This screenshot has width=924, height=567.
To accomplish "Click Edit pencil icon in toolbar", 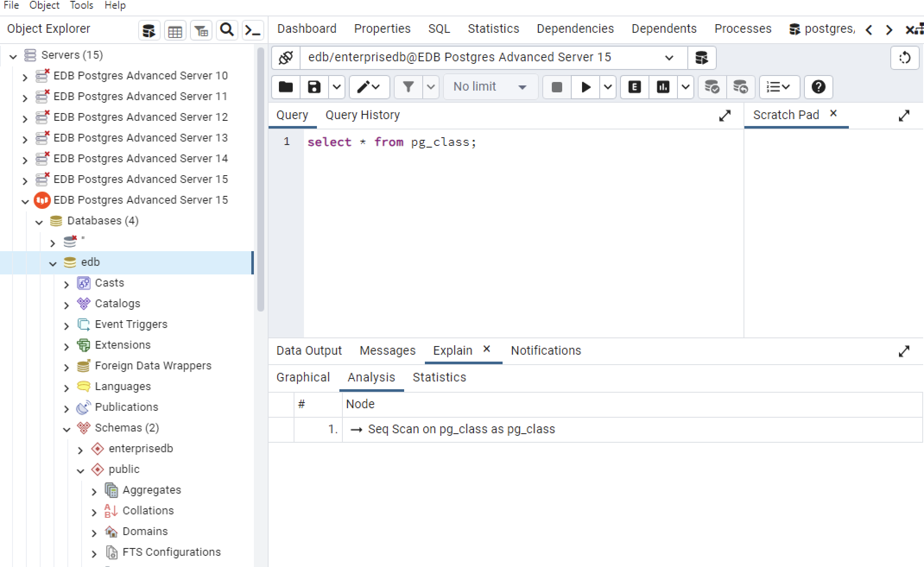I will (x=369, y=87).
